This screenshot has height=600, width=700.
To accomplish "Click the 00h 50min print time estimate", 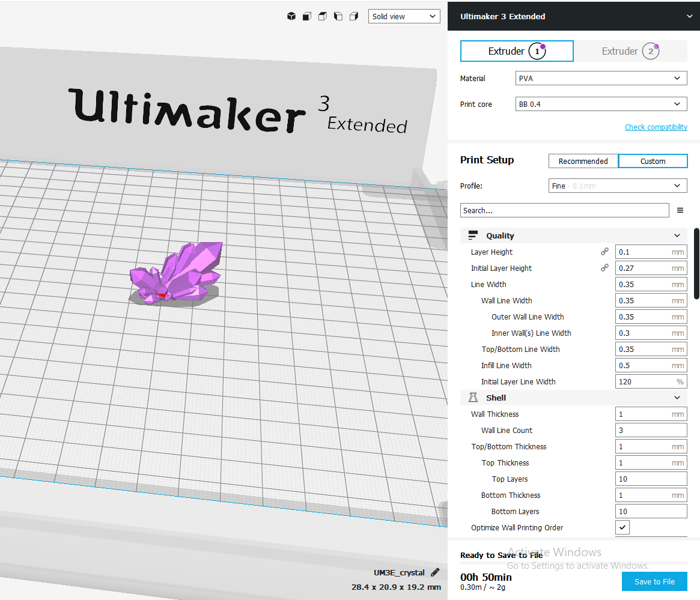I will (x=485, y=577).
